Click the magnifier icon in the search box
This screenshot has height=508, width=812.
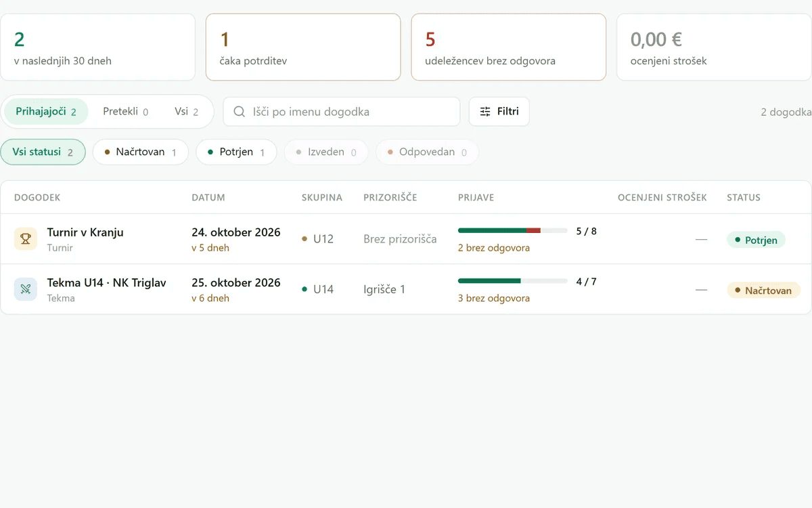tap(239, 112)
